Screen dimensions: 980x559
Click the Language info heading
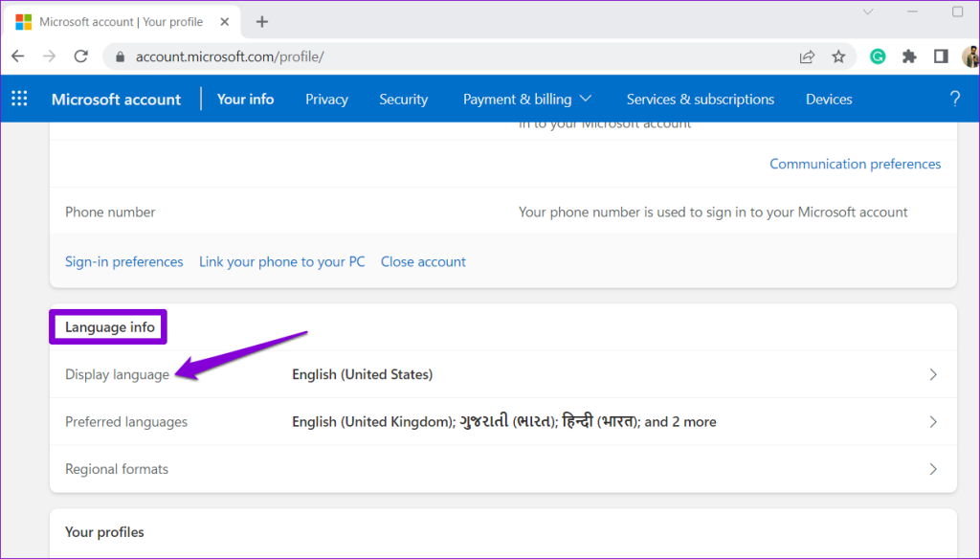coord(109,327)
